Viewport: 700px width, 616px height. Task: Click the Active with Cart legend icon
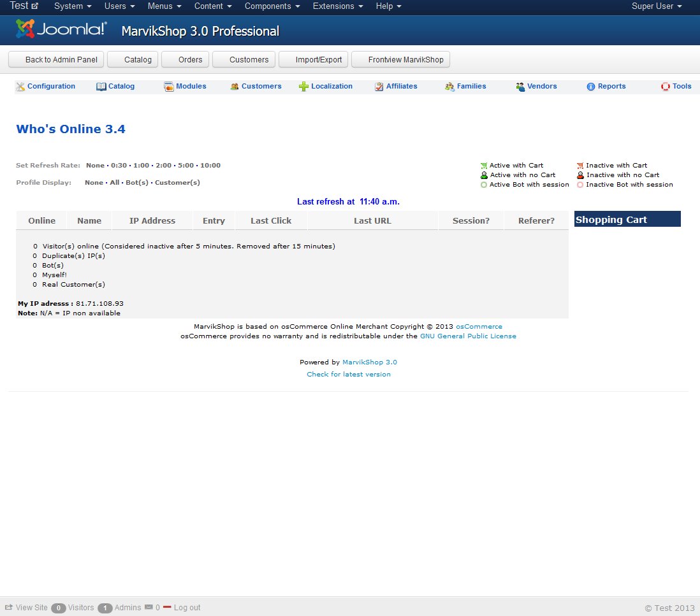point(483,166)
